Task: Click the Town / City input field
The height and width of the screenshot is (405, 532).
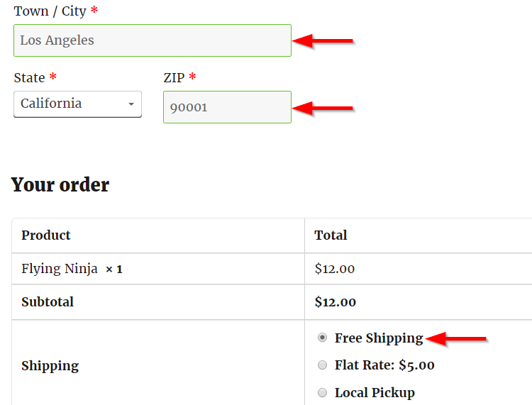Action: coord(152,40)
